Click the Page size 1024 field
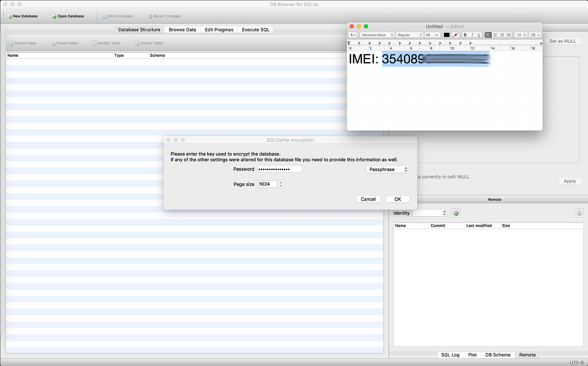Image resolution: width=588 pixels, height=366 pixels. [x=268, y=184]
